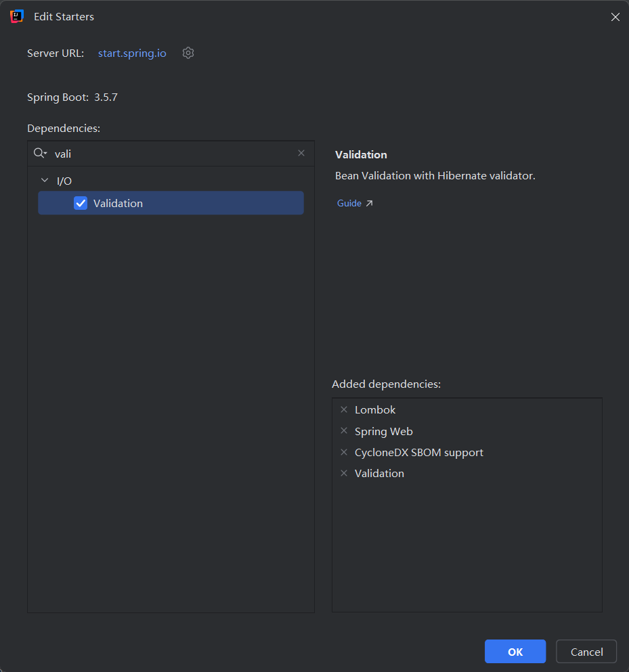The image size is (629, 672).
Task: Click Lombok in added dependencies
Action: click(x=375, y=409)
